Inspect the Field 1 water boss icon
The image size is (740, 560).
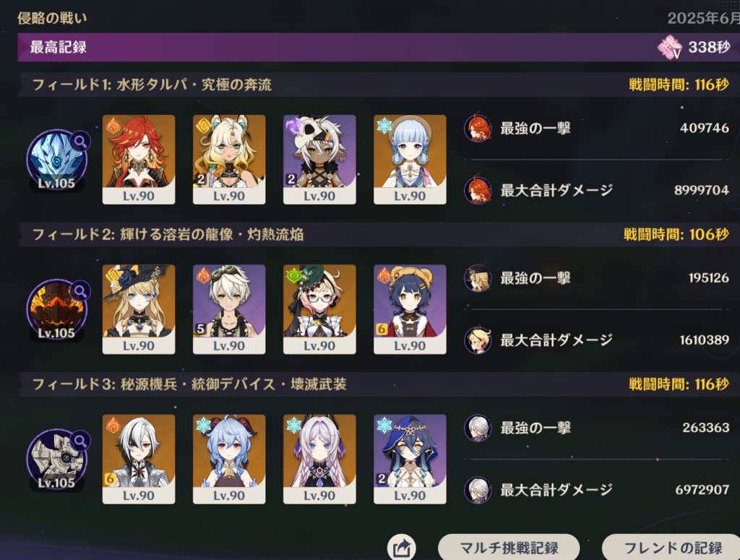coord(56,159)
